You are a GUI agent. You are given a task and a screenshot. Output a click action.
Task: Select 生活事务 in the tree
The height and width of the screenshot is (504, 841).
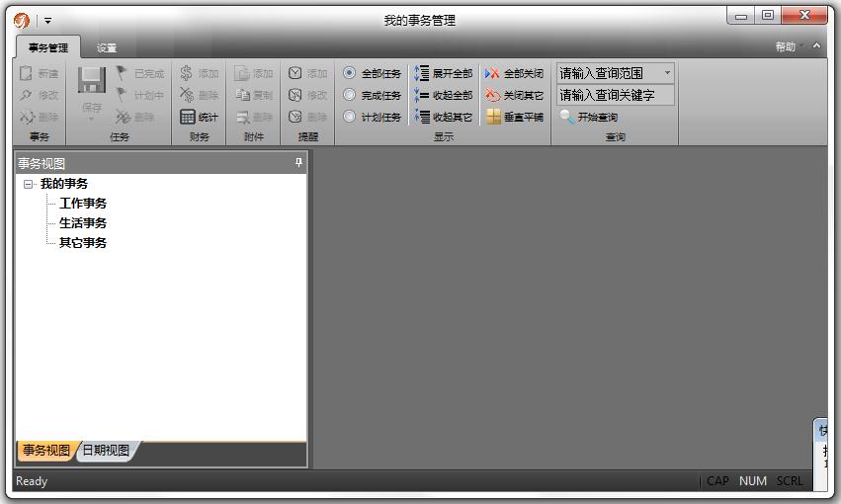pyautogui.click(x=83, y=223)
